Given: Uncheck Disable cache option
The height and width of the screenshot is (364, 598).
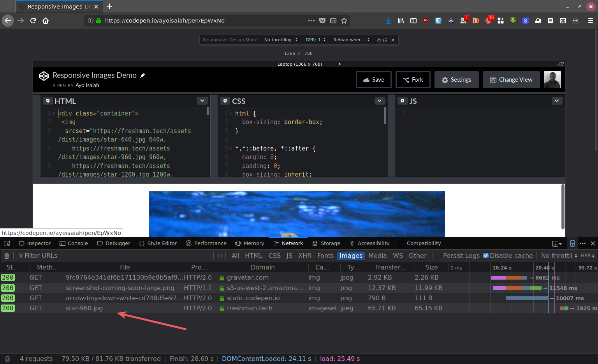Looking at the screenshot, I should coord(486,256).
